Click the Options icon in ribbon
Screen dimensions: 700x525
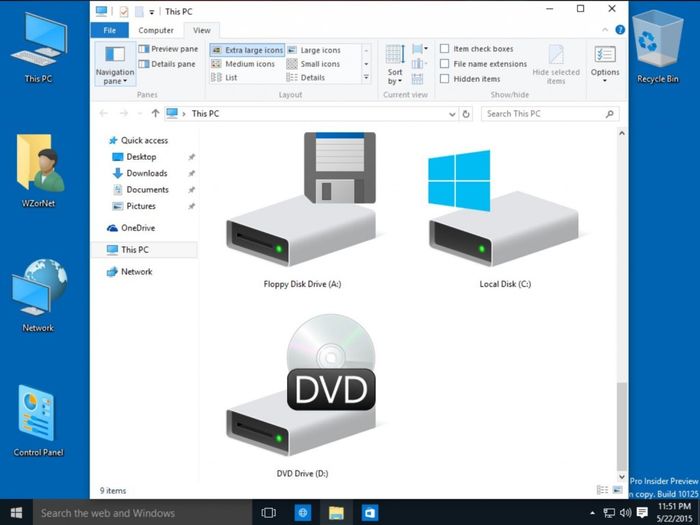[x=605, y=62]
